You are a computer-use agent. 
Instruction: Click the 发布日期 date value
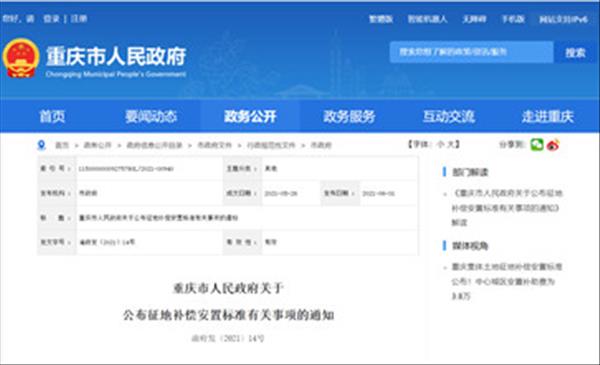(379, 194)
